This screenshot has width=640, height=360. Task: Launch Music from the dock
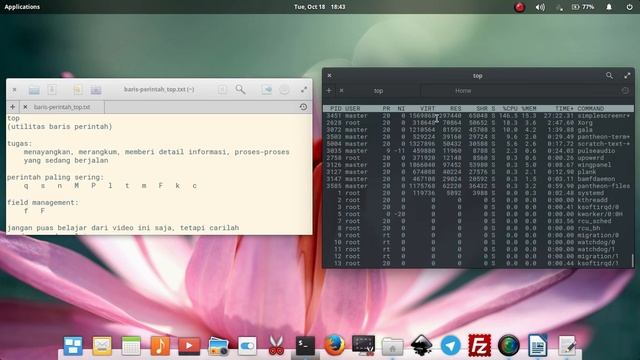coord(160,346)
